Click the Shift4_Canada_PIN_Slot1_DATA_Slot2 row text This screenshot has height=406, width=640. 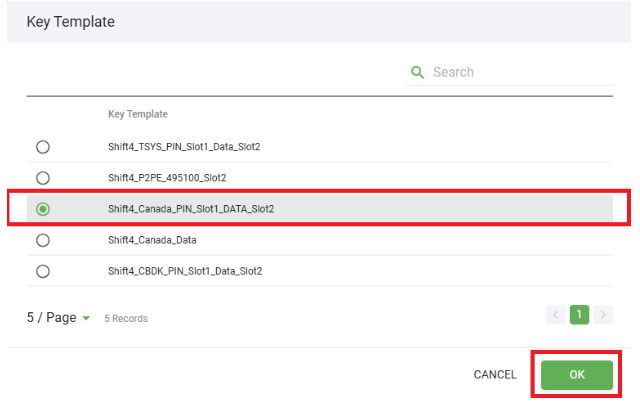(x=190, y=209)
